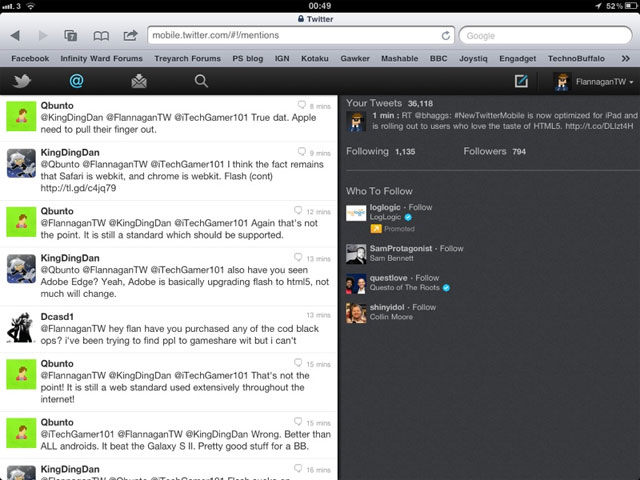Tap the Safari forward arrow
This screenshot has width=640, height=480.
tap(43, 36)
